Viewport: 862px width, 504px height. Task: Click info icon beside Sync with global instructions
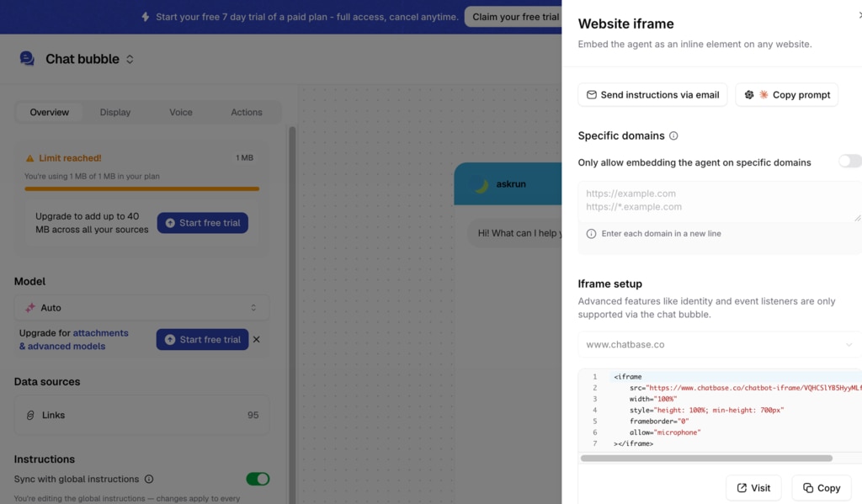pyautogui.click(x=149, y=480)
